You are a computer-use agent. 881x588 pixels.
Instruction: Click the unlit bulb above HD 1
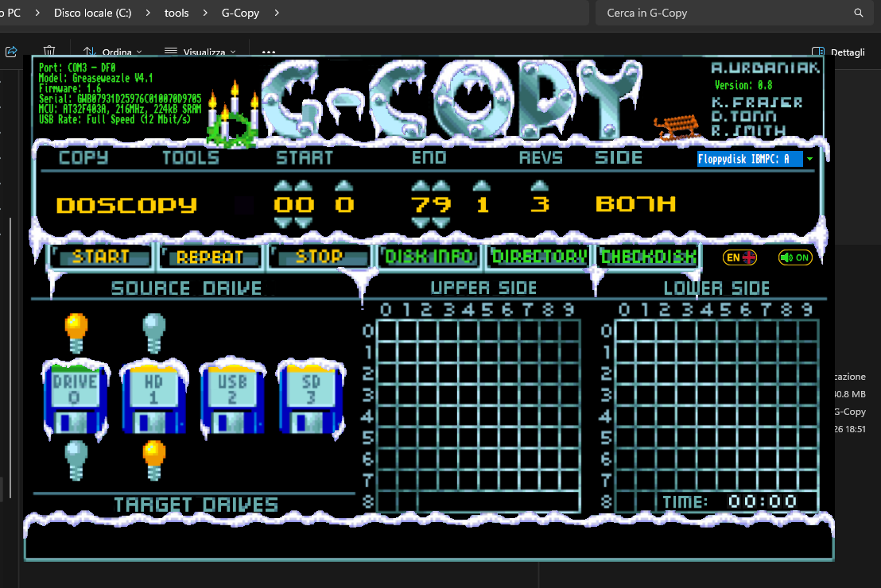(x=153, y=331)
